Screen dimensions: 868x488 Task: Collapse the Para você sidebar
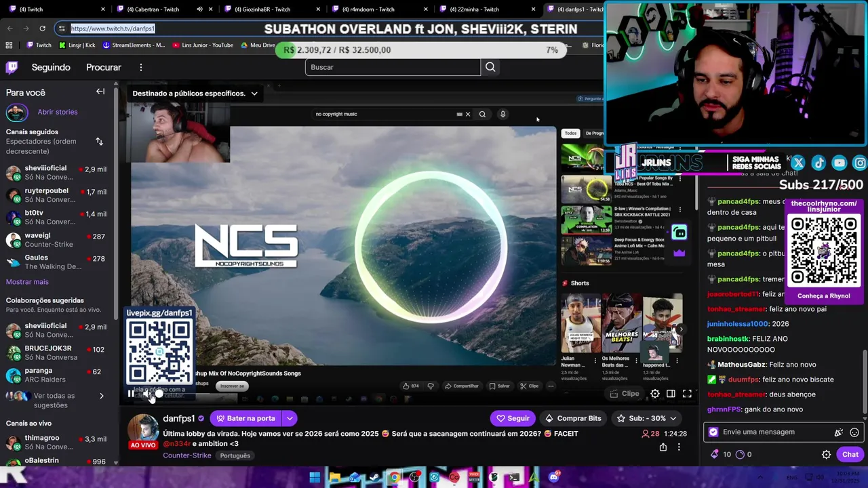tap(100, 91)
